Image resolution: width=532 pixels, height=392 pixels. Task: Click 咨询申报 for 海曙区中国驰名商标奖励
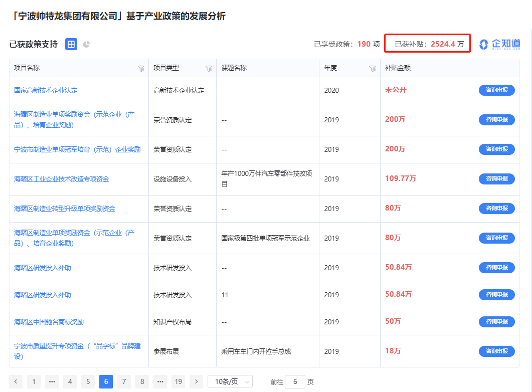point(497,321)
